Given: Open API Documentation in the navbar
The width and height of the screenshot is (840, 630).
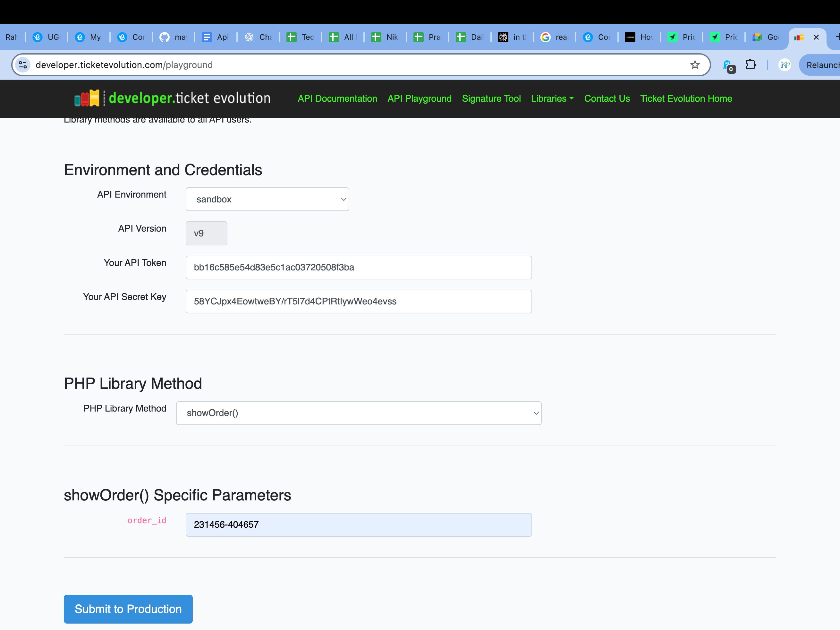Looking at the screenshot, I should (337, 99).
